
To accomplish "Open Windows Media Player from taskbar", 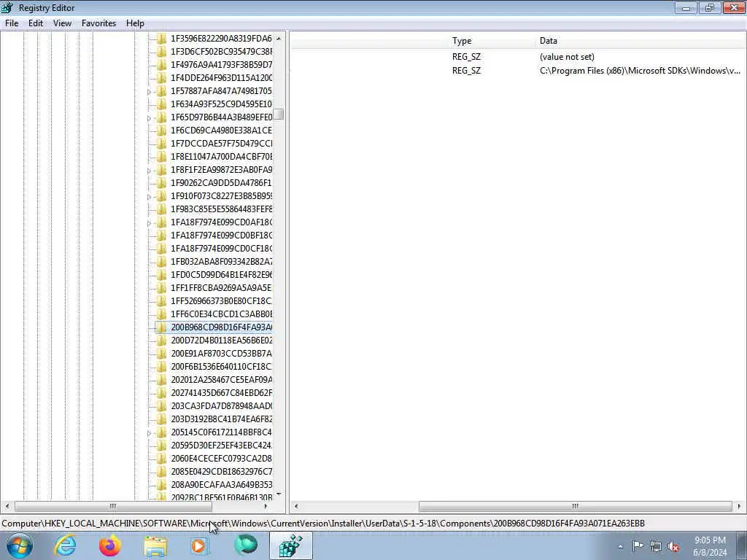I will 200,546.
